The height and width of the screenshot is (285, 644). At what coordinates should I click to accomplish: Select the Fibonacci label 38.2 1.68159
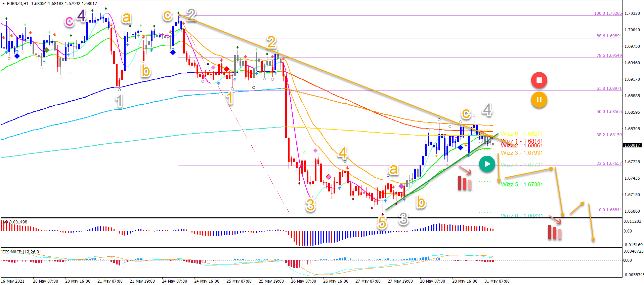tap(609, 135)
